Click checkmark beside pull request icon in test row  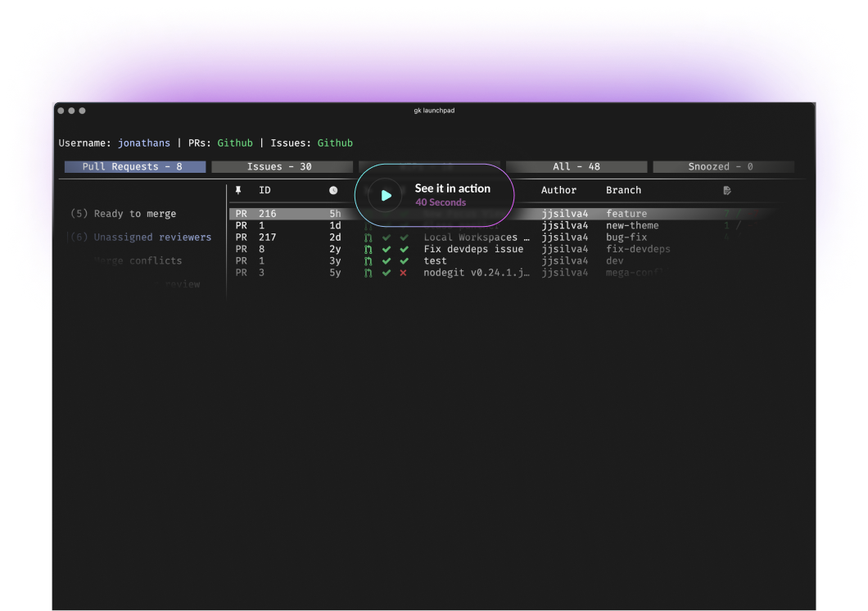click(387, 261)
